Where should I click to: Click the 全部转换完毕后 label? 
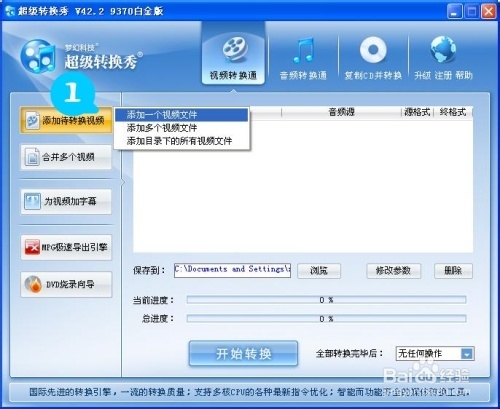tap(349, 353)
